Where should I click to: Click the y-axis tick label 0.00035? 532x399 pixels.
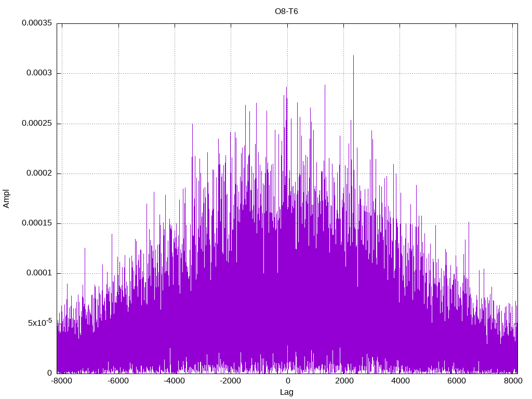(x=37, y=23)
